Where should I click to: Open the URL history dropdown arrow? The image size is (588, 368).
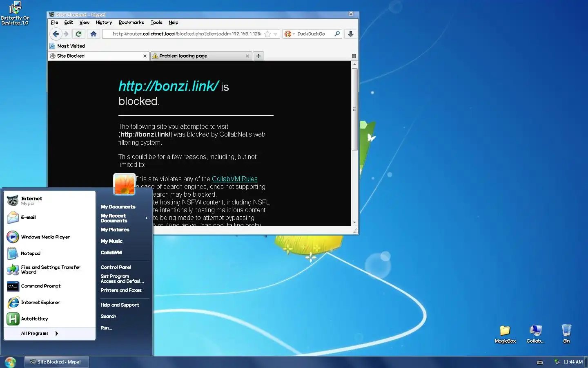276,34
